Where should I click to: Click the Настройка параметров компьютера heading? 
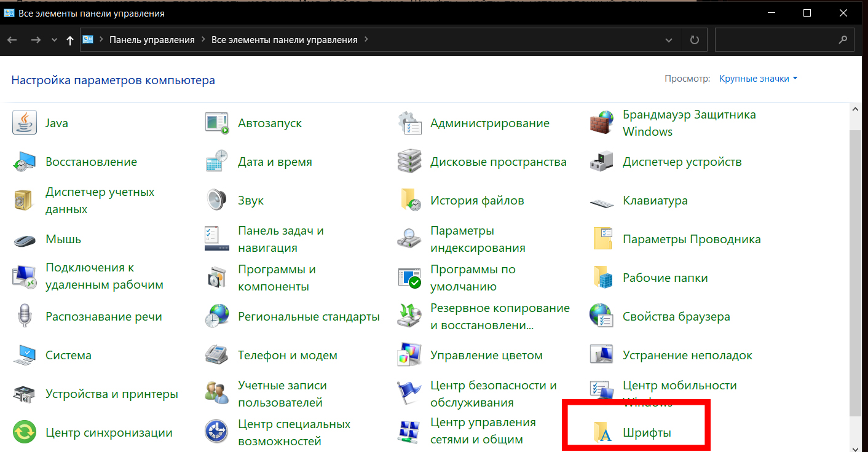point(113,80)
